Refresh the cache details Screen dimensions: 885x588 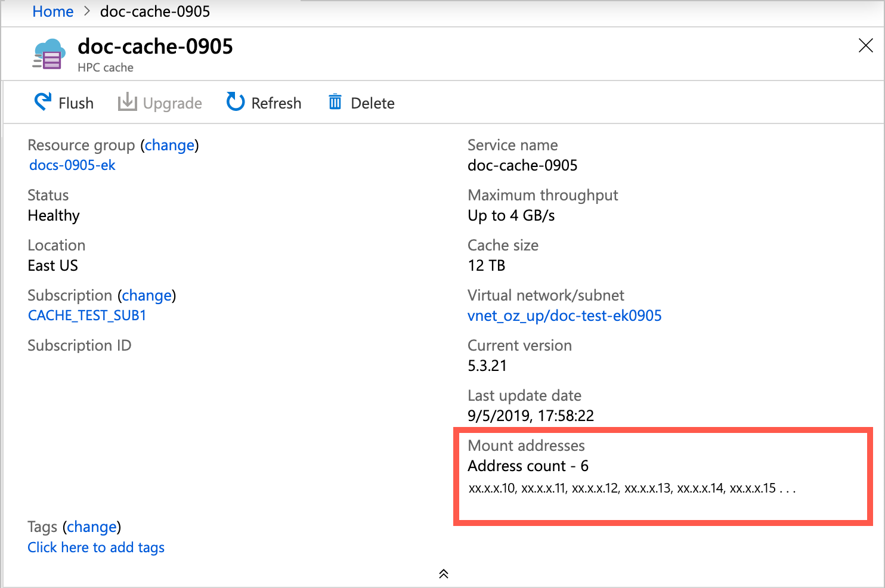pyautogui.click(x=263, y=102)
